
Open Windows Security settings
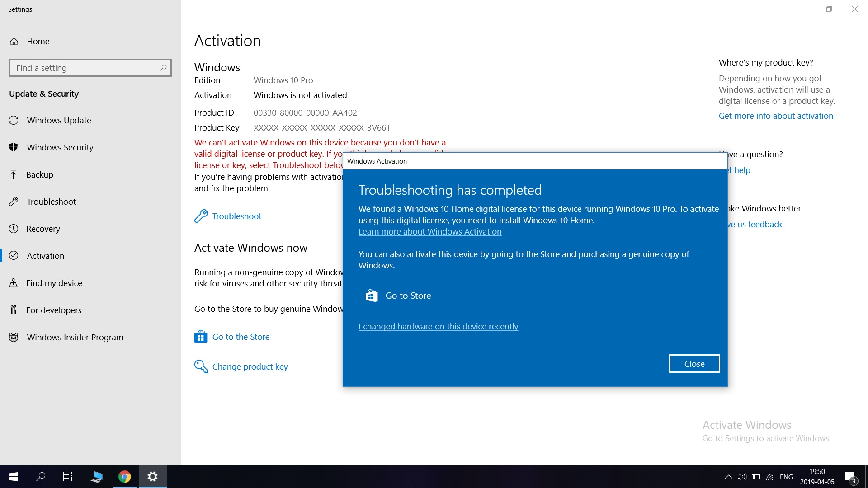60,147
